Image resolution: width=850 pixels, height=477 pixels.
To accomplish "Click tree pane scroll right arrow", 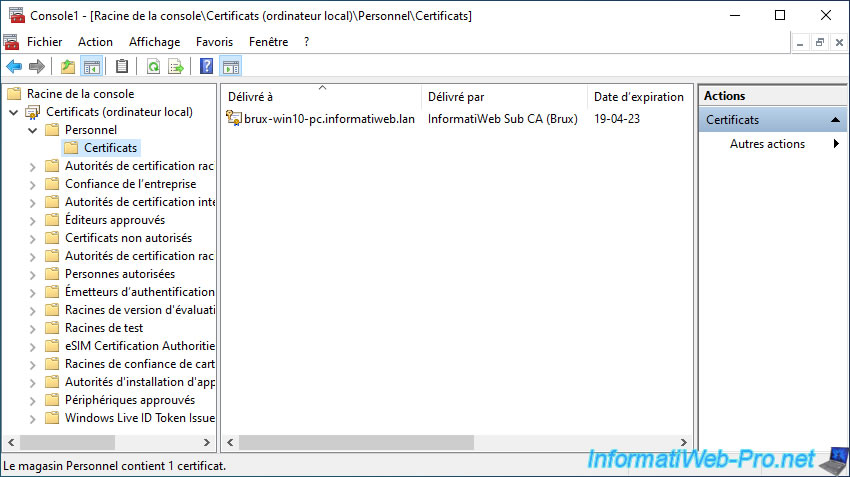I will tap(207, 442).
